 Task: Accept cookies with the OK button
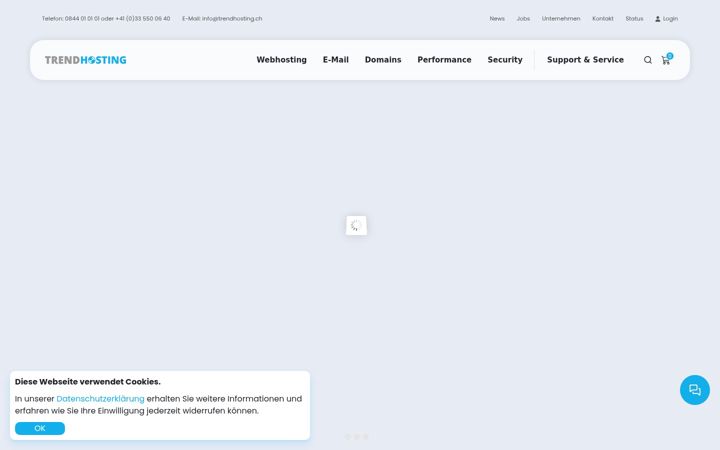pos(40,428)
